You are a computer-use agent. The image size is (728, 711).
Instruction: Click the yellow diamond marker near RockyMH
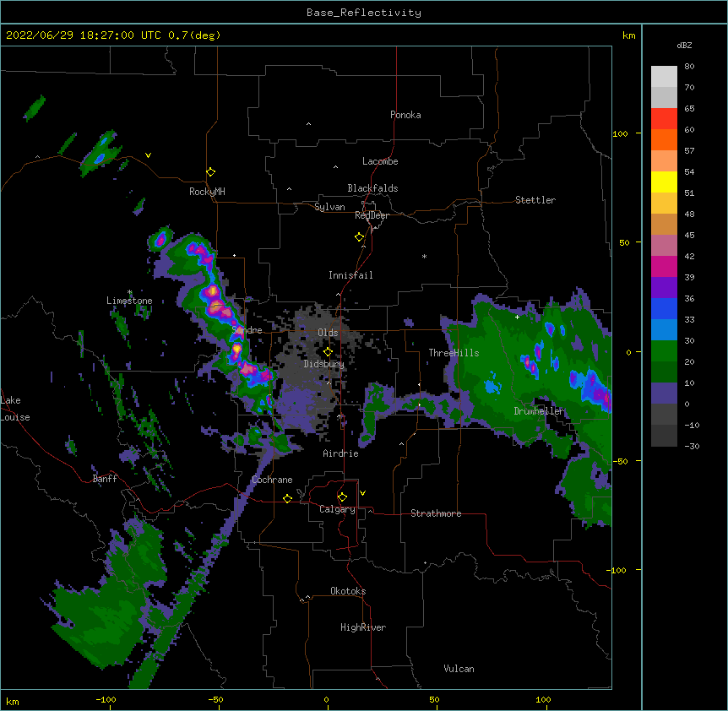coord(210,172)
